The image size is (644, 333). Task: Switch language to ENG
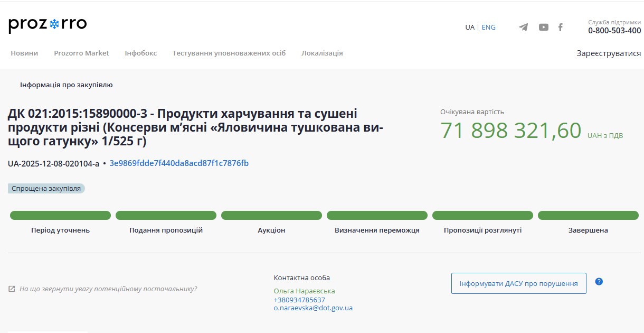(488, 27)
